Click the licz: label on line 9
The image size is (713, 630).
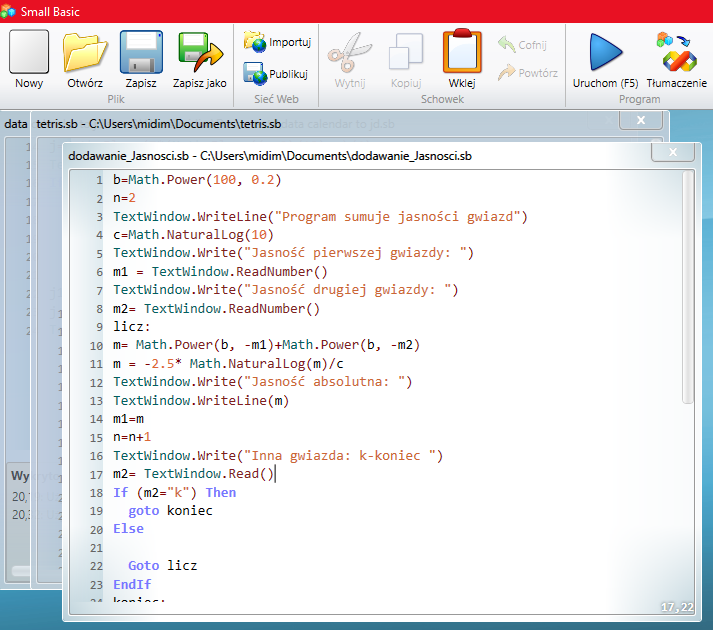132,327
